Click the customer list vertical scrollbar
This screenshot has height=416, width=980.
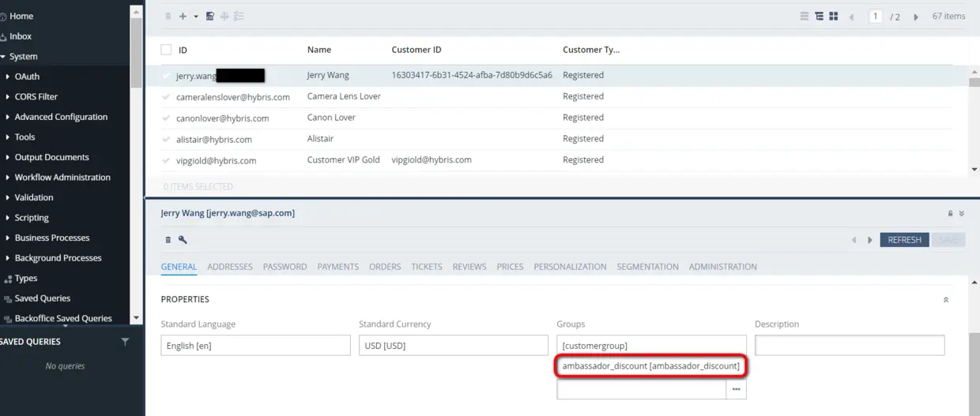pos(974,118)
